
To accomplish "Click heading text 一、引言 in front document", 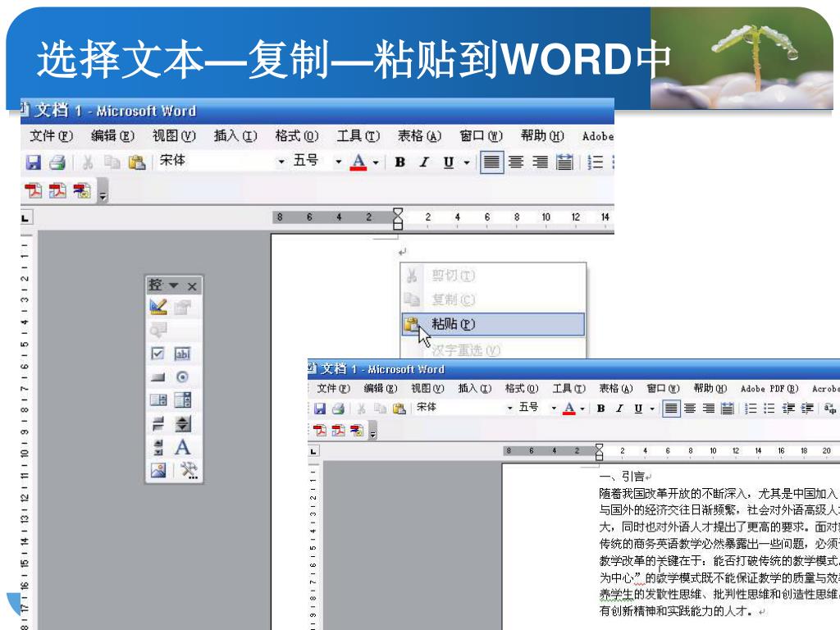I will (622, 477).
